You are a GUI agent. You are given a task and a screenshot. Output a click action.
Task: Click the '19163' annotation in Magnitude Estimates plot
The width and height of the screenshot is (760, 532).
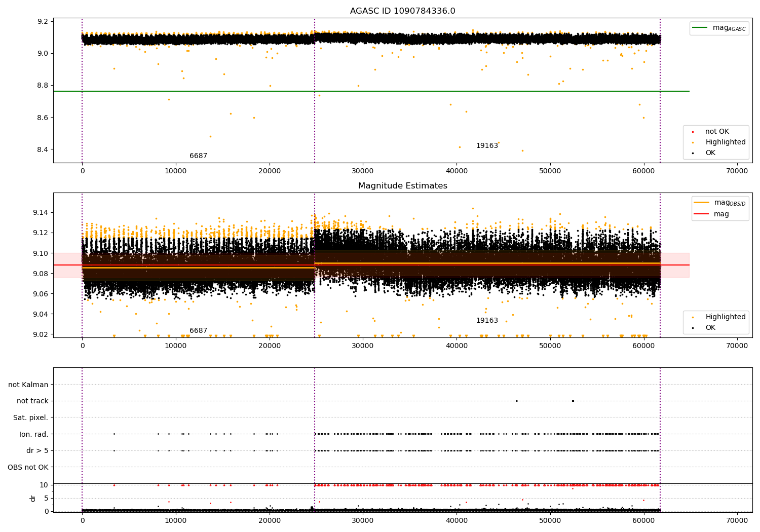coord(487,321)
